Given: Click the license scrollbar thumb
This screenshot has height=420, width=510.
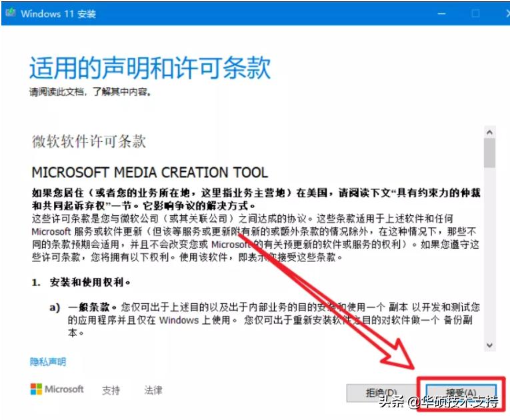Looking at the screenshot, I should click(x=489, y=153).
